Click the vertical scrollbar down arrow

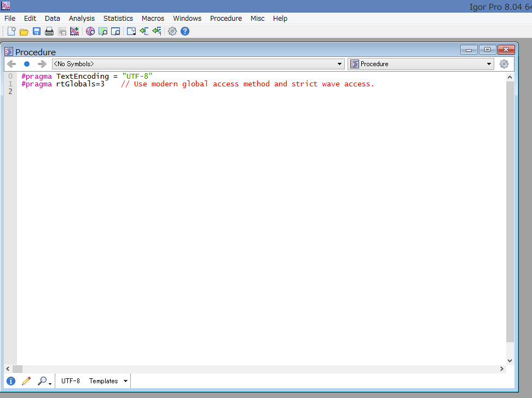[x=510, y=360]
